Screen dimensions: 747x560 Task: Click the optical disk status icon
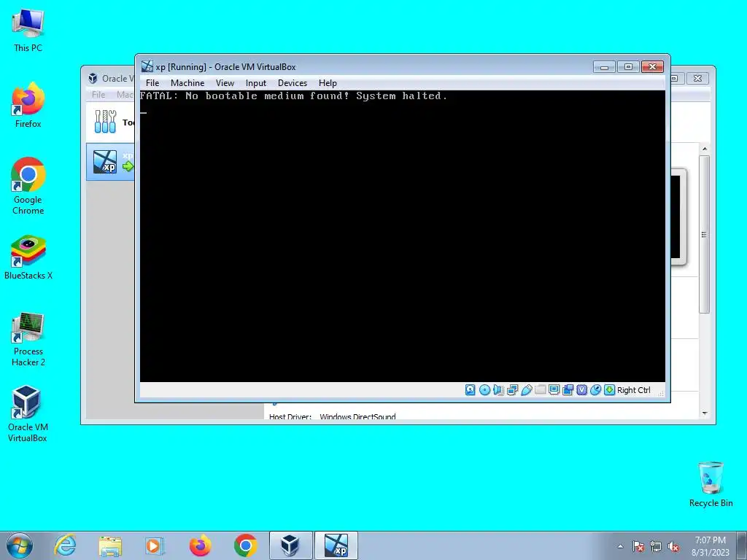point(484,390)
